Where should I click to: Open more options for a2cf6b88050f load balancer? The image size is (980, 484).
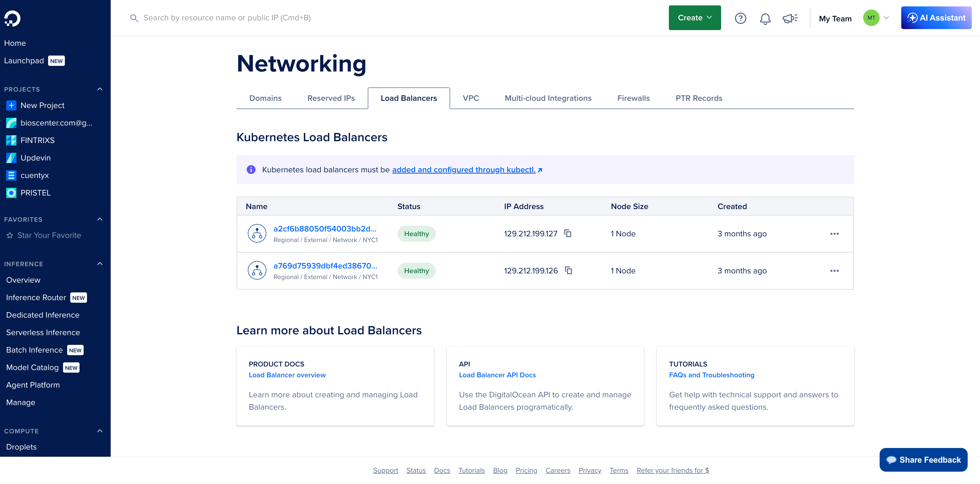tap(834, 234)
